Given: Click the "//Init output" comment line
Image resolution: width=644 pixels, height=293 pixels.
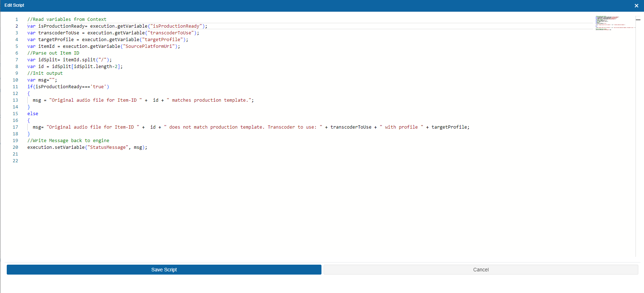Looking at the screenshot, I should pyautogui.click(x=45, y=73).
